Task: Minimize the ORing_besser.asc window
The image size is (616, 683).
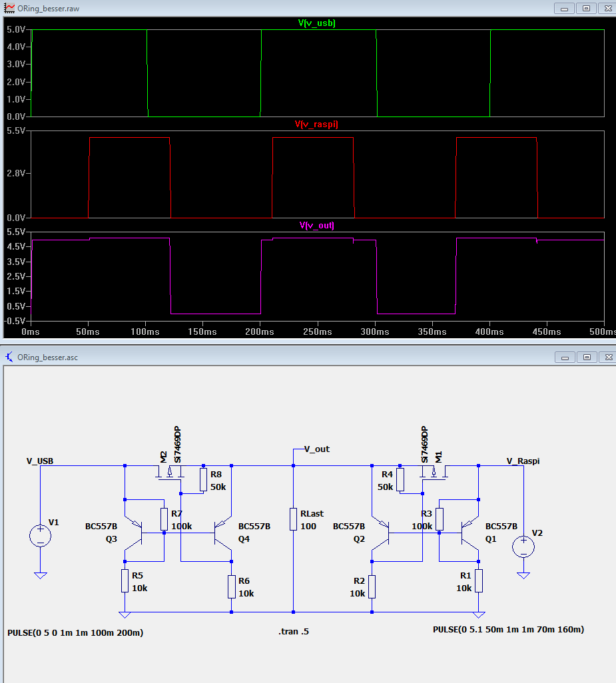Action: pos(565,357)
